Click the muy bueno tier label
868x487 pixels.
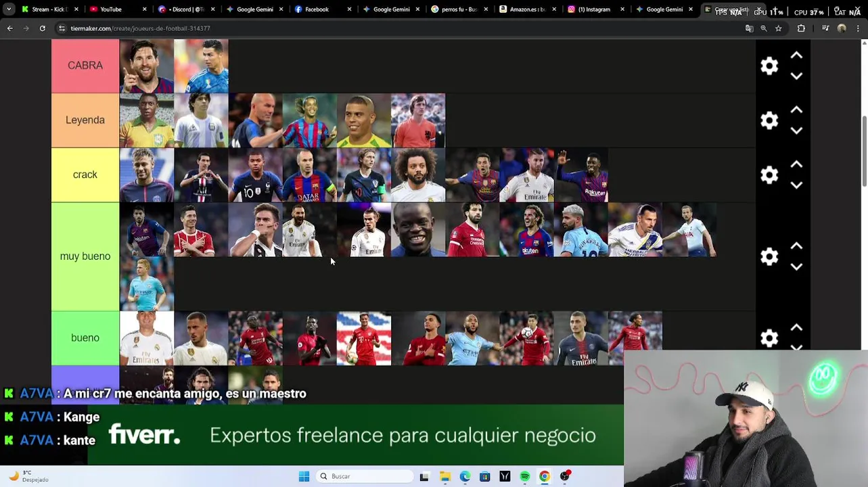(85, 256)
